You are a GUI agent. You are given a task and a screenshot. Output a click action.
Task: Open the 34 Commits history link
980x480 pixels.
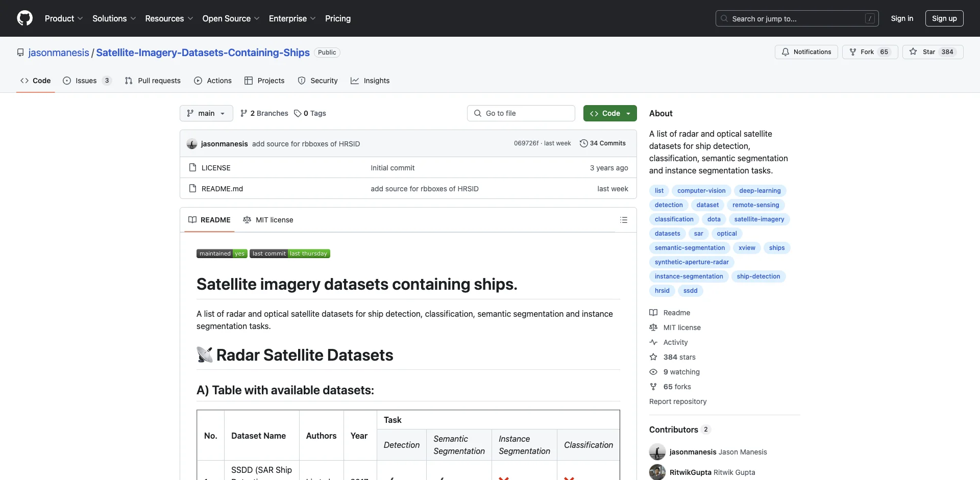pos(603,143)
